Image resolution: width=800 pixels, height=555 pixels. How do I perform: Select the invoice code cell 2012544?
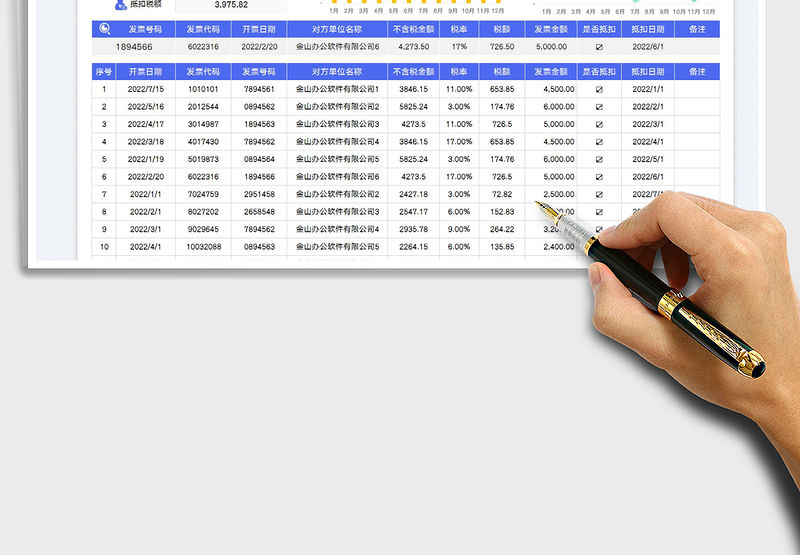(x=203, y=107)
